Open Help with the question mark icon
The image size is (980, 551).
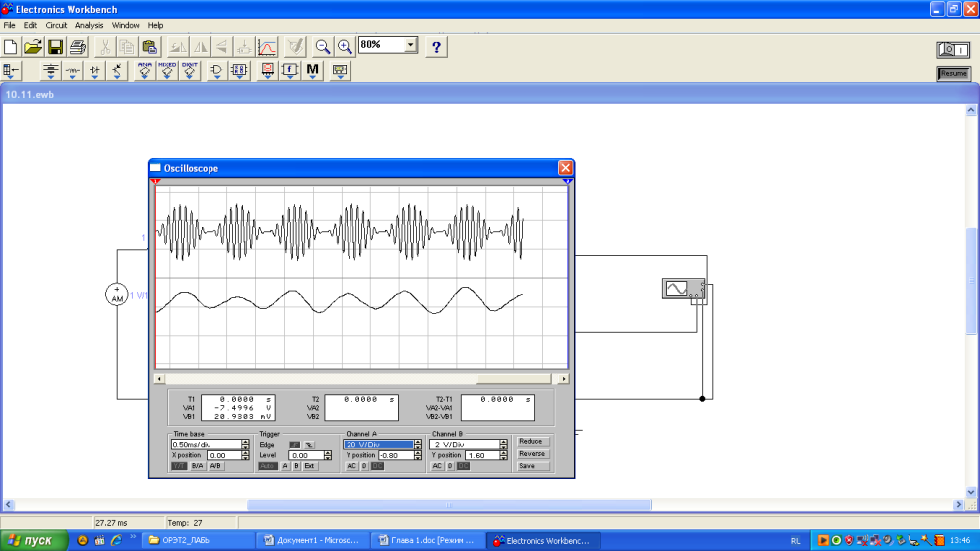click(x=436, y=47)
